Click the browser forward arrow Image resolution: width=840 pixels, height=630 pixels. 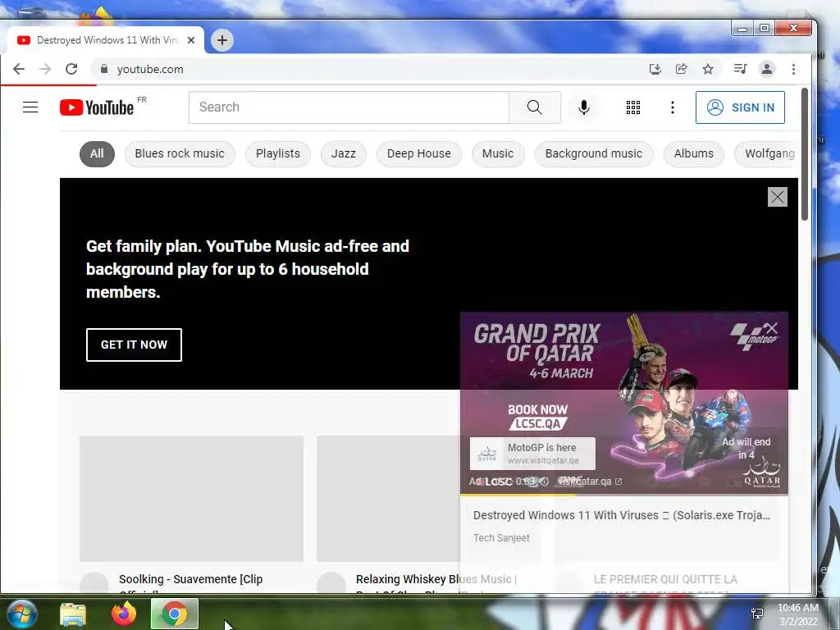[x=45, y=69]
